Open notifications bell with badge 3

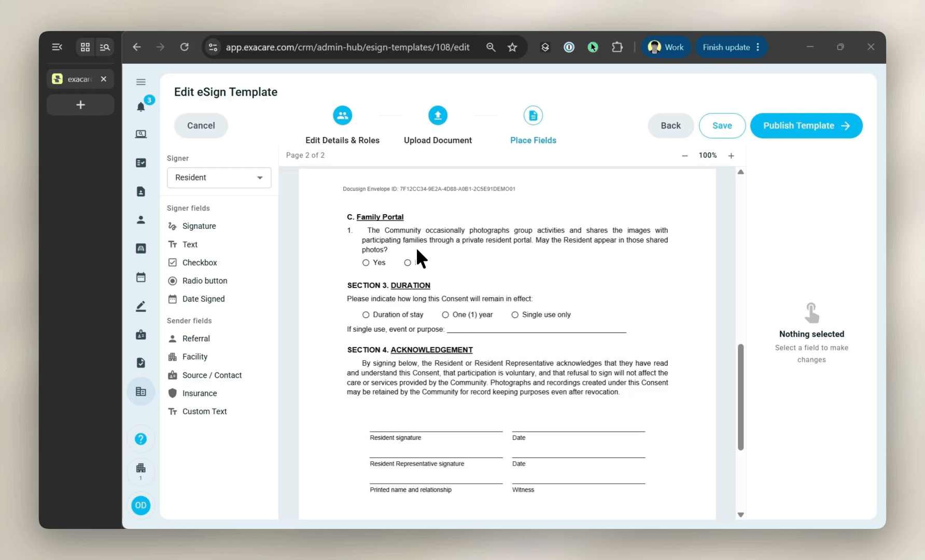coord(141,106)
